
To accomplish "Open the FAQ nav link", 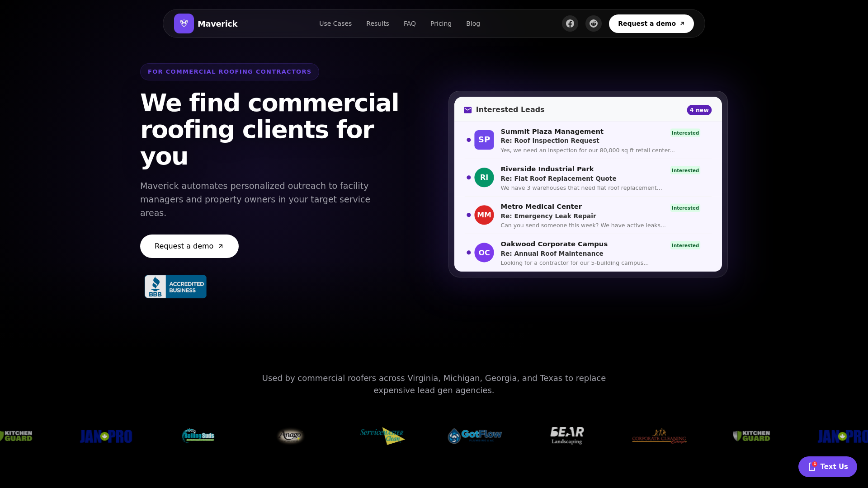I will click(x=410, y=23).
